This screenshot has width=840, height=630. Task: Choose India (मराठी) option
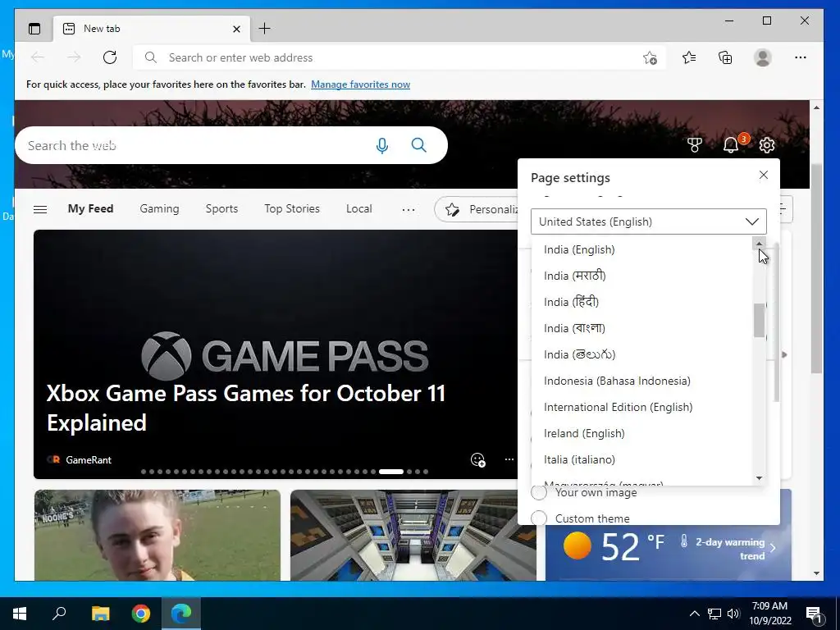click(641, 276)
